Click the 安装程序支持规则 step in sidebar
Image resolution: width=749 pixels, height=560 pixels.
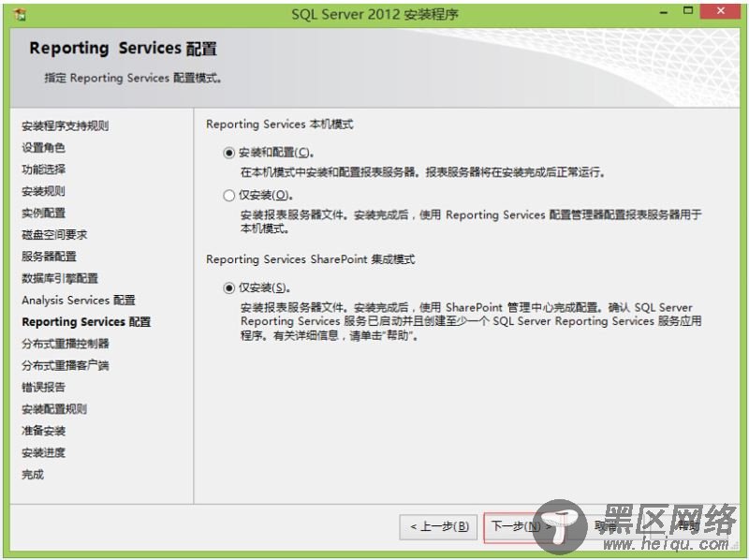(65, 125)
